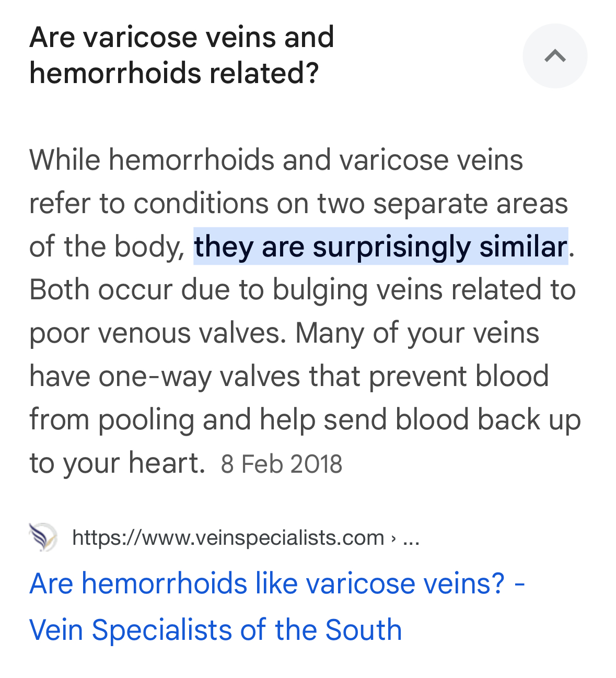Click the words 'to your heart.'
Image resolution: width=616 pixels, height=678 pixels.
(118, 463)
